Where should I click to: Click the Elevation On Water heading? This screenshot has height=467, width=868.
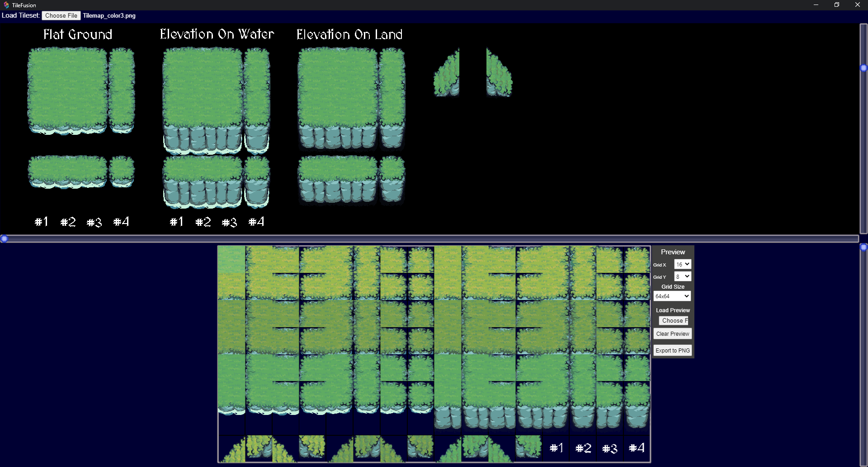point(217,34)
